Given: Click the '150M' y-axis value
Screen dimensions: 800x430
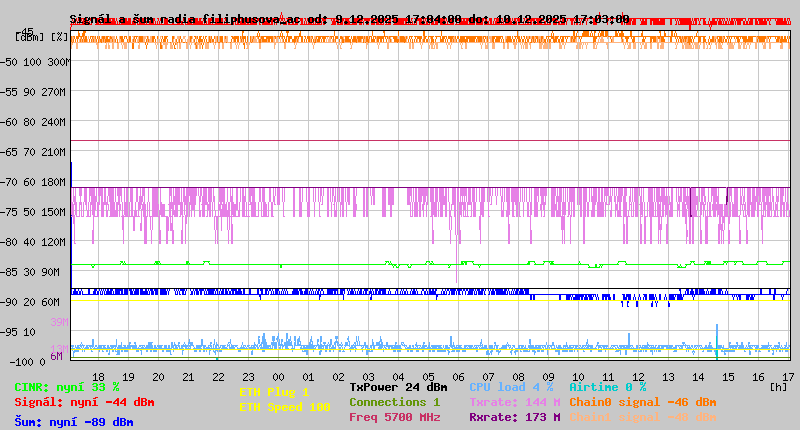Looking at the screenshot, I should click(x=53, y=212).
